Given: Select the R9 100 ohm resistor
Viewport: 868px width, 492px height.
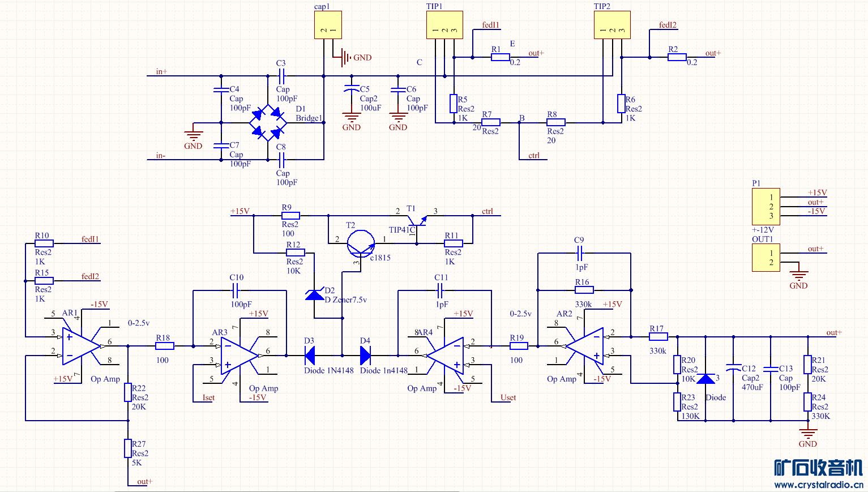Looking at the screenshot, I should (291, 216).
